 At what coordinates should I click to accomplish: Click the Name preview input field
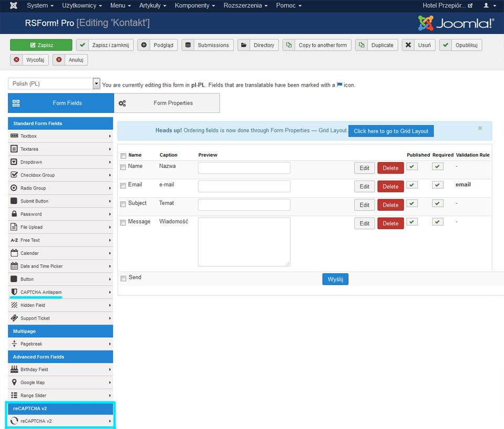point(244,168)
